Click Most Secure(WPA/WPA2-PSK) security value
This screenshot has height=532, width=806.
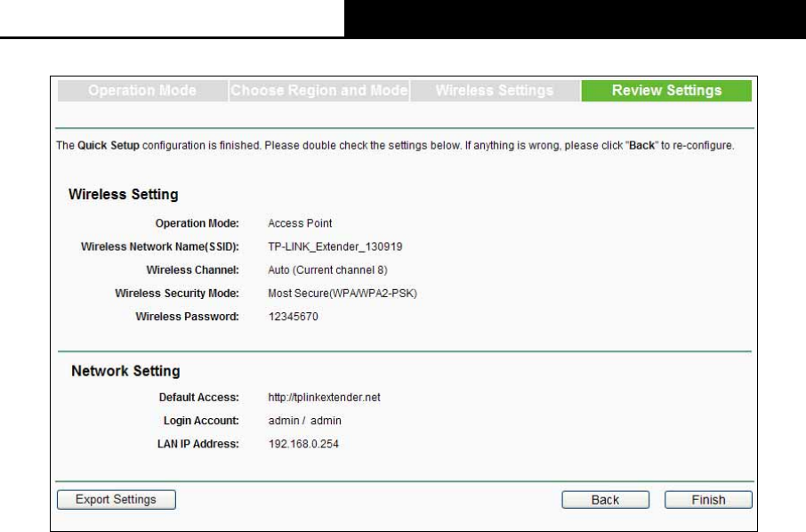pyautogui.click(x=343, y=294)
